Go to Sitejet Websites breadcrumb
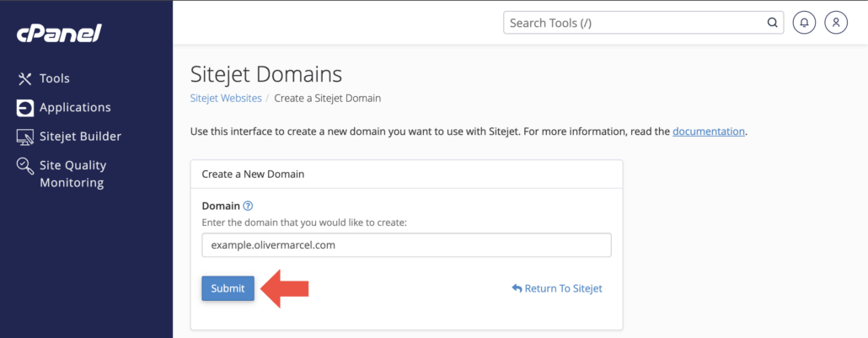This screenshot has height=338, width=868. coord(226,98)
